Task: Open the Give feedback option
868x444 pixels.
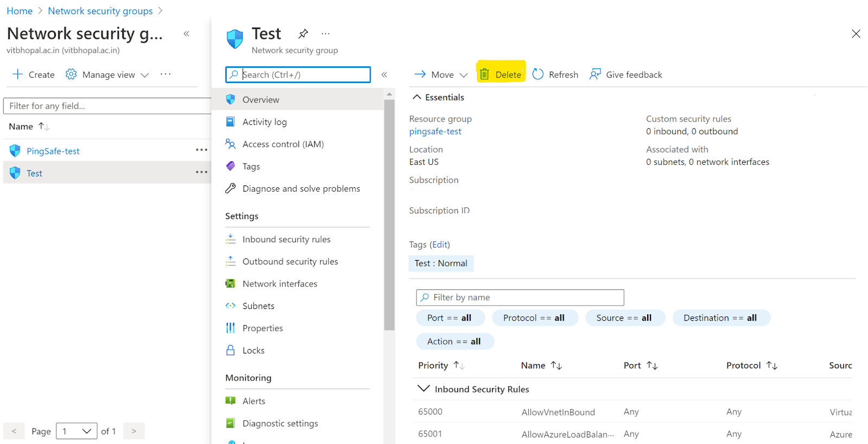Action: point(626,74)
